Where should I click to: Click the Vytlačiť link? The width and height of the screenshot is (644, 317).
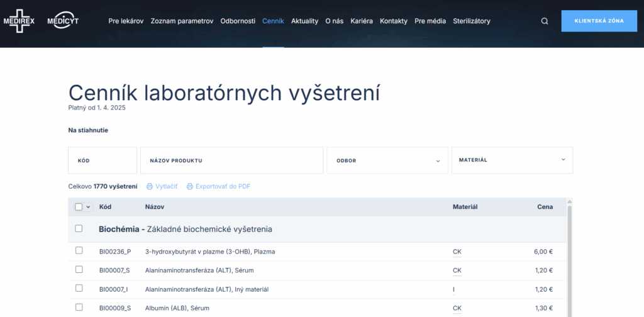[x=166, y=186]
